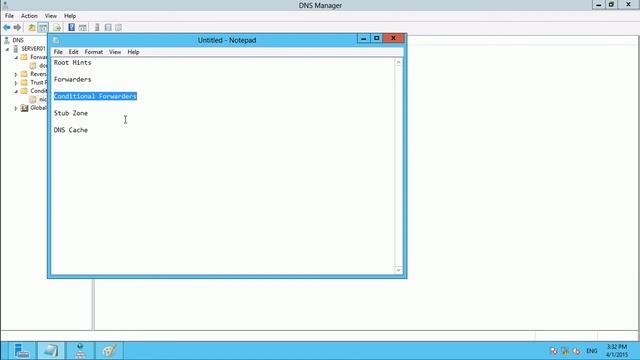Open Notepad File menu
The height and width of the screenshot is (360, 640).
tap(58, 52)
